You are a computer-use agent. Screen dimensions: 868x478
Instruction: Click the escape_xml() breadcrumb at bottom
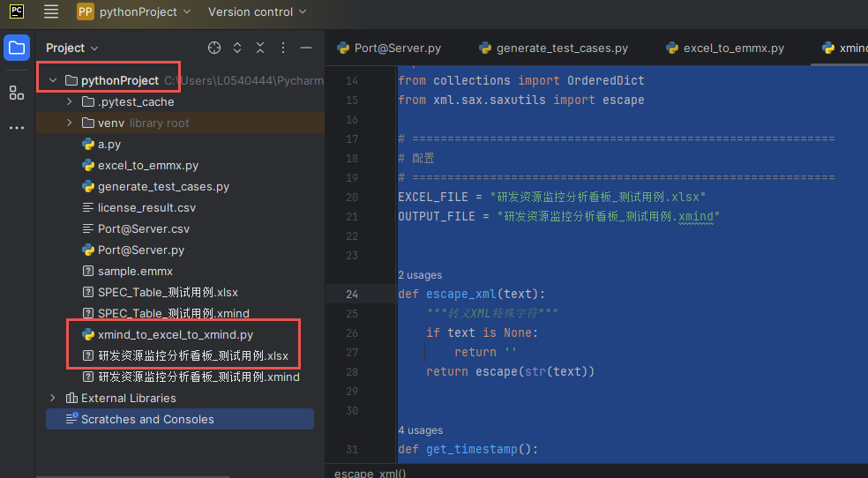pyautogui.click(x=370, y=474)
